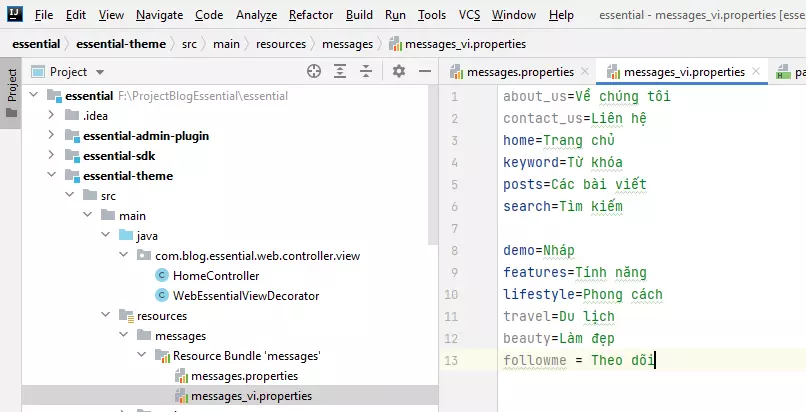806x412 pixels.
Task: Open Project panel settings gear
Action: point(398,71)
